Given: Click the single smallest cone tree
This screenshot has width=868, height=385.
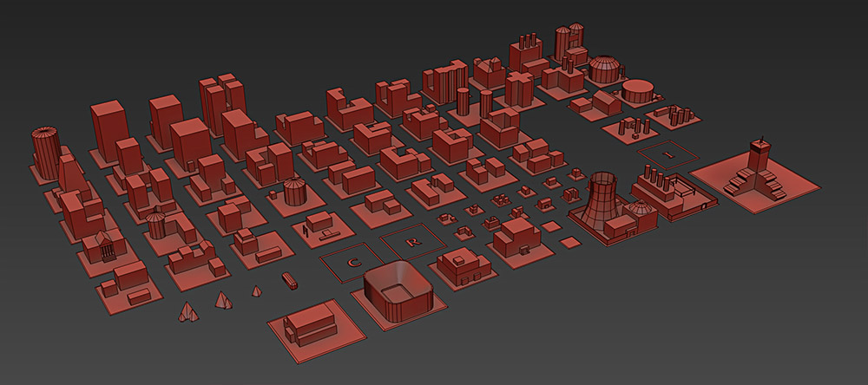Looking at the screenshot, I should coord(256,290).
